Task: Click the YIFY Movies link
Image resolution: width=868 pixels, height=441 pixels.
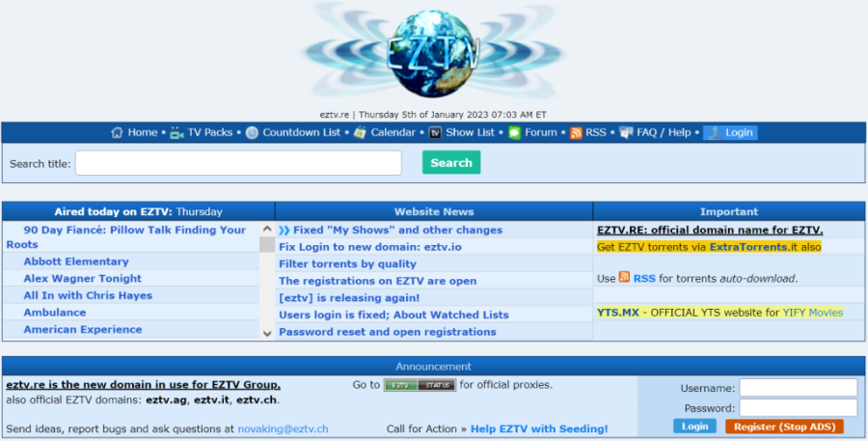Action: click(x=813, y=313)
